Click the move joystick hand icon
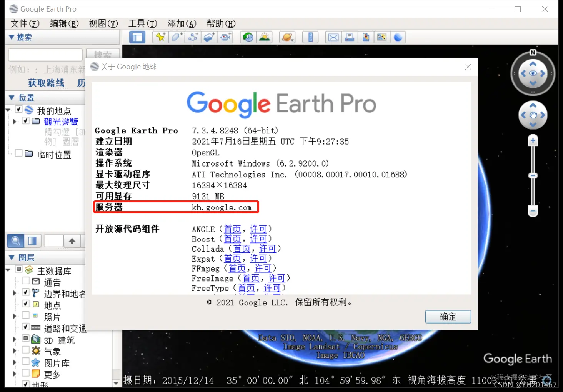The height and width of the screenshot is (392, 563). [533, 115]
